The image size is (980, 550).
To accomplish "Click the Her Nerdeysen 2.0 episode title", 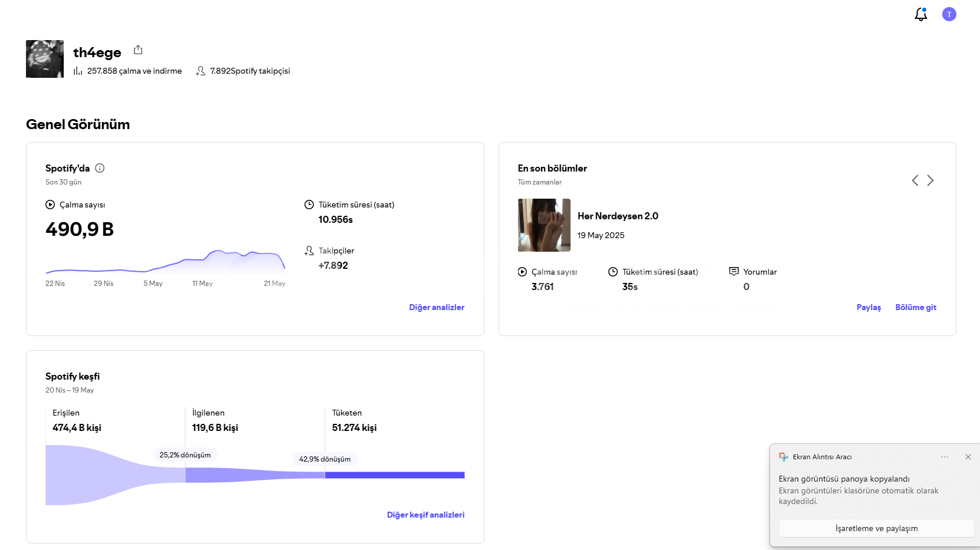I will [618, 216].
